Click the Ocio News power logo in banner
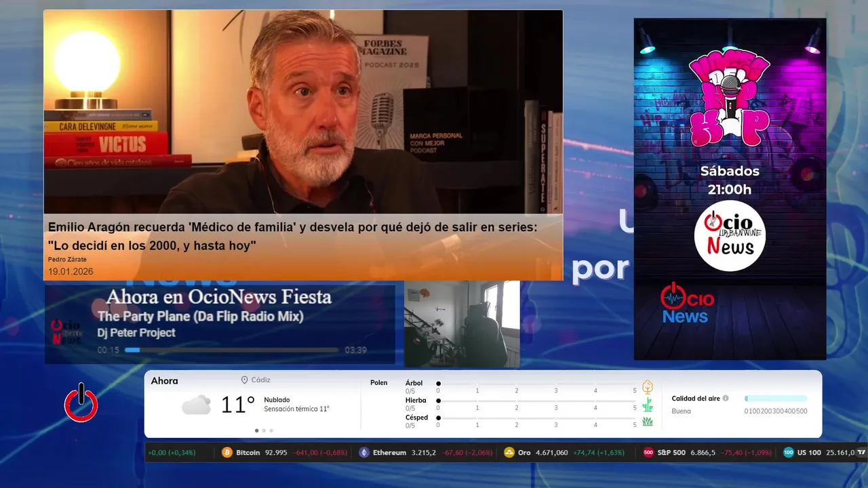The image size is (868, 488). [687, 302]
